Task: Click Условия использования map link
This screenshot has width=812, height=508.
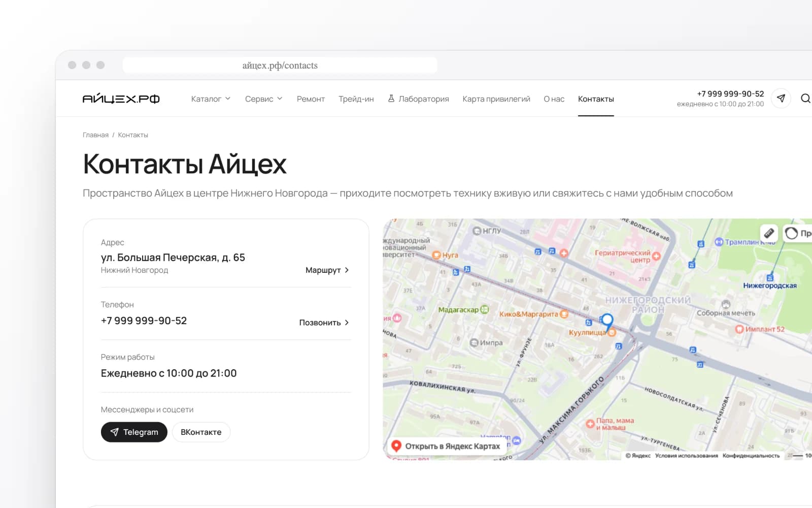Action: 686,456
